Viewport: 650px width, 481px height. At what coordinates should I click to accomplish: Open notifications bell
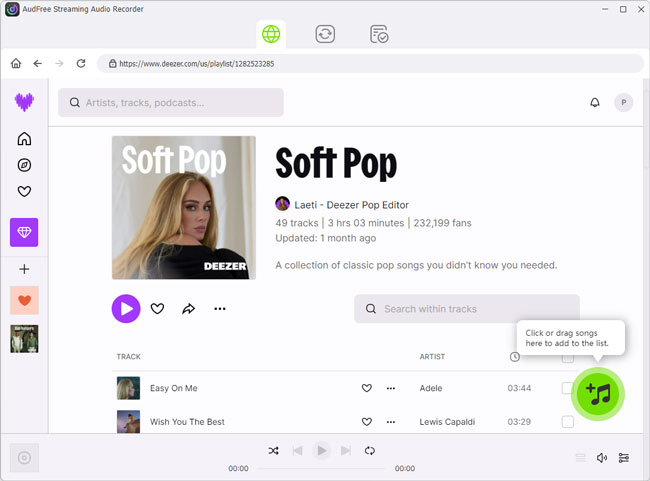pos(595,102)
